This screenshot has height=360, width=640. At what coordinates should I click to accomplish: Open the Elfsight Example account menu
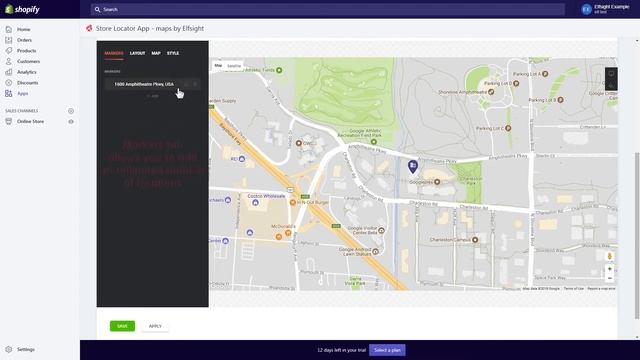coord(605,9)
